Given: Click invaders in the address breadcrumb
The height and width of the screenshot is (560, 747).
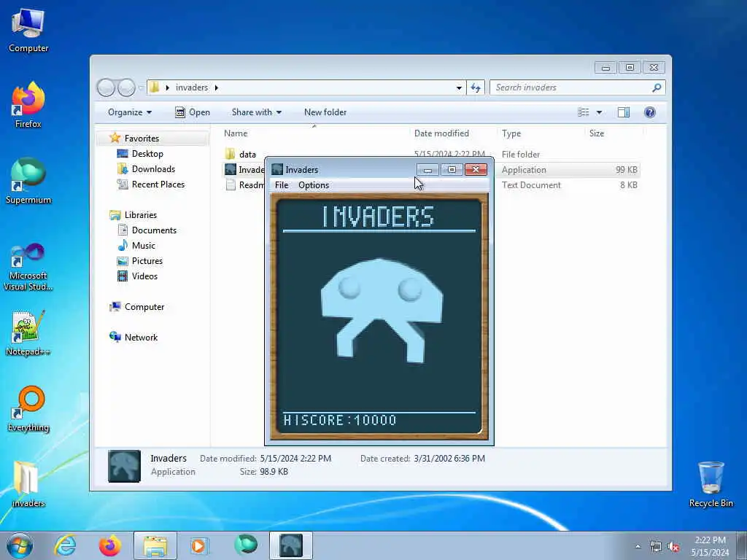Looking at the screenshot, I should click(192, 87).
